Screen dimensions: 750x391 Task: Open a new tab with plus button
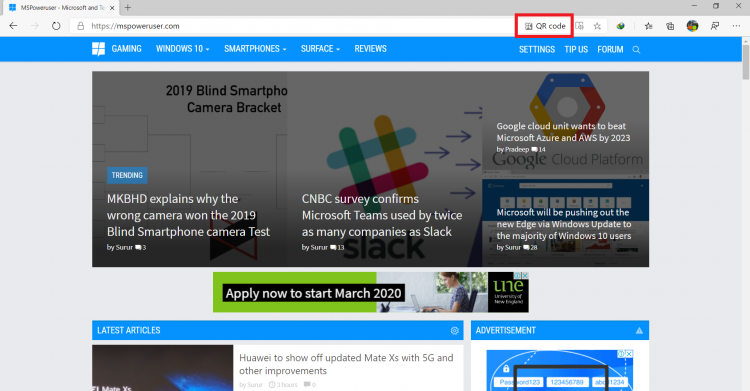(128, 8)
